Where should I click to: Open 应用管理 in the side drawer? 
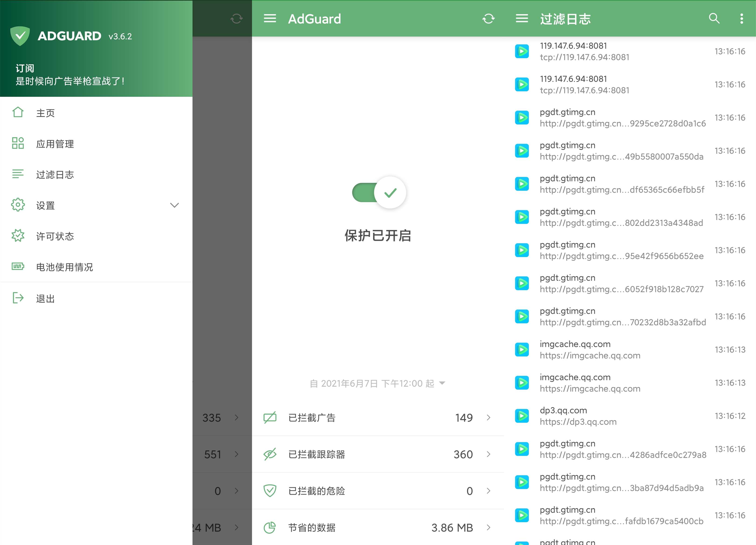click(x=96, y=144)
